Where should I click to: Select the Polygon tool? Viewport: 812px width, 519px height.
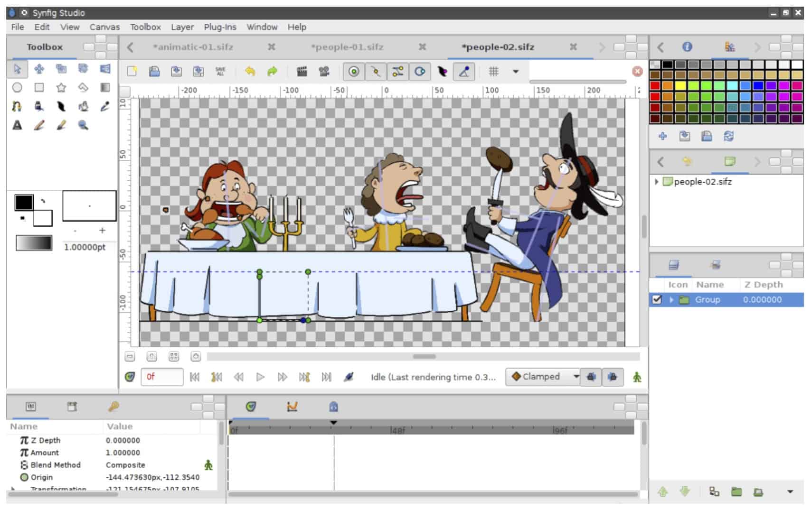pyautogui.click(x=83, y=88)
